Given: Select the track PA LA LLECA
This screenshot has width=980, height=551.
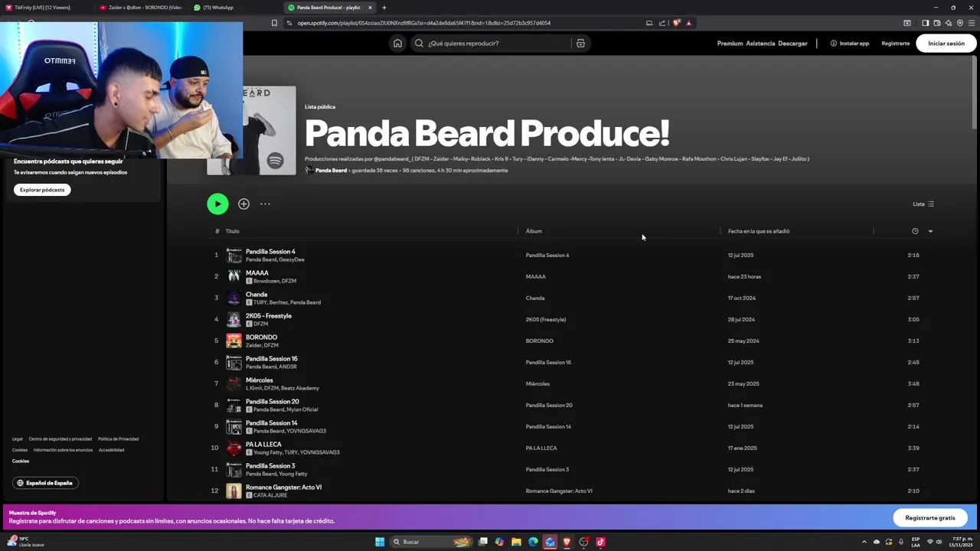Looking at the screenshot, I should (x=263, y=444).
